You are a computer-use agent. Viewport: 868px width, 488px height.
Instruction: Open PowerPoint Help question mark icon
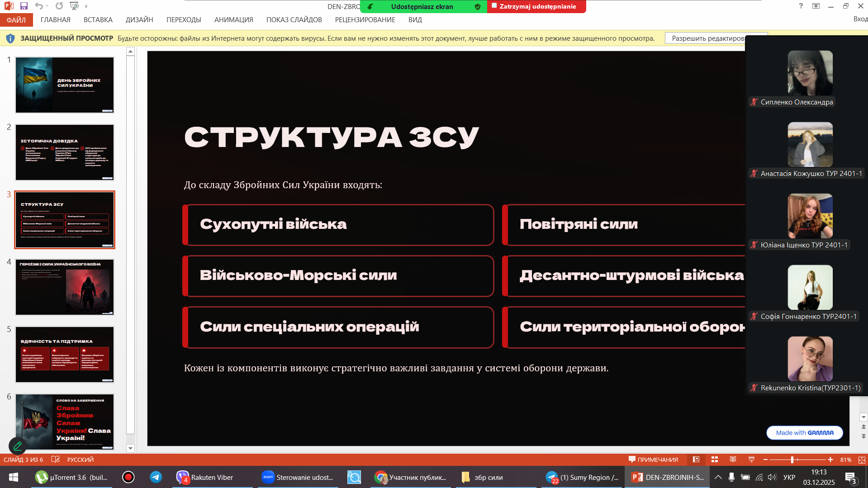pos(801,6)
